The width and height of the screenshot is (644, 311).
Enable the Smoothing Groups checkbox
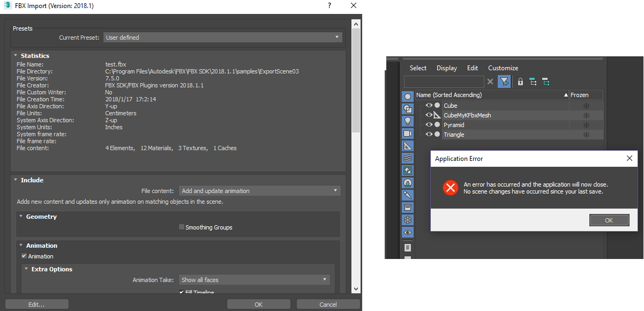(x=182, y=227)
